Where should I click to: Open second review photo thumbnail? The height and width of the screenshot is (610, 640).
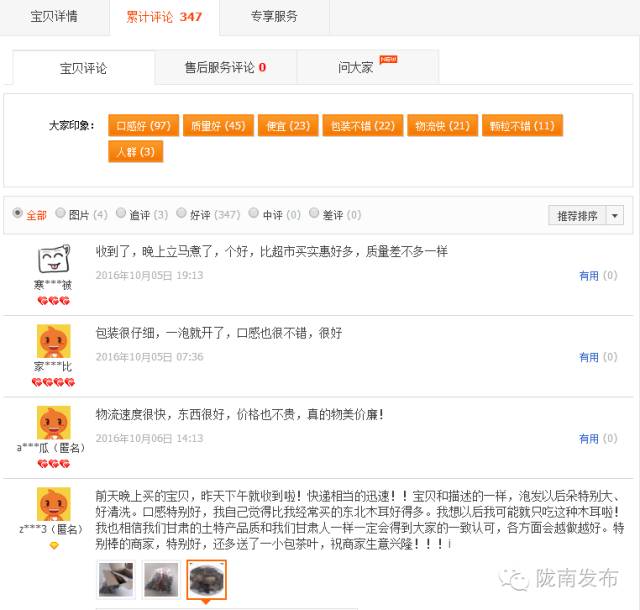pos(160,578)
